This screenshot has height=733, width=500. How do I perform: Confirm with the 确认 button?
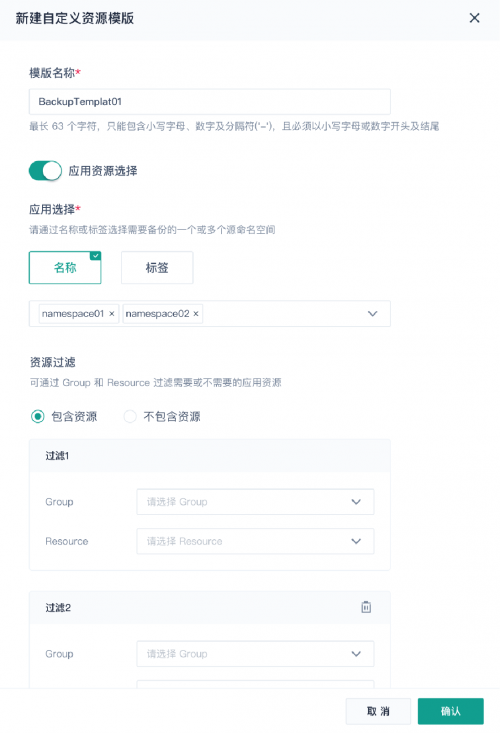pyautogui.click(x=450, y=711)
